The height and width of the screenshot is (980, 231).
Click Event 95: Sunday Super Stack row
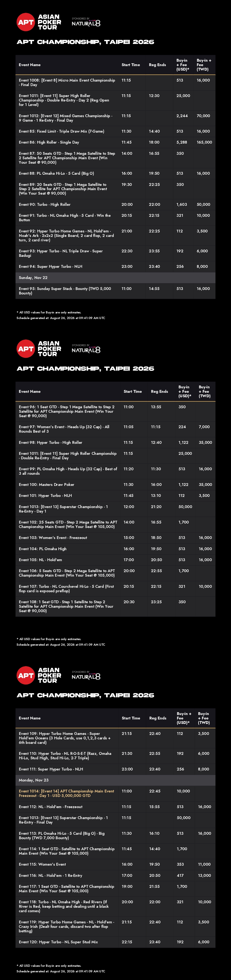point(115,291)
